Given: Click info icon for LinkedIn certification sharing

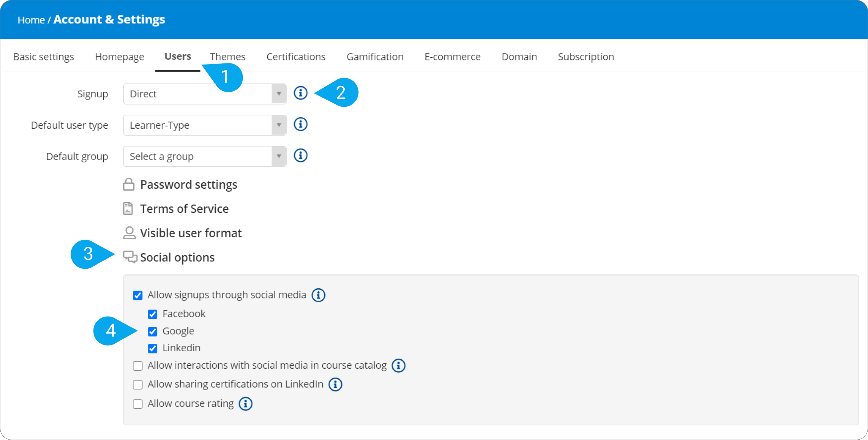Looking at the screenshot, I should pos(335,385).
